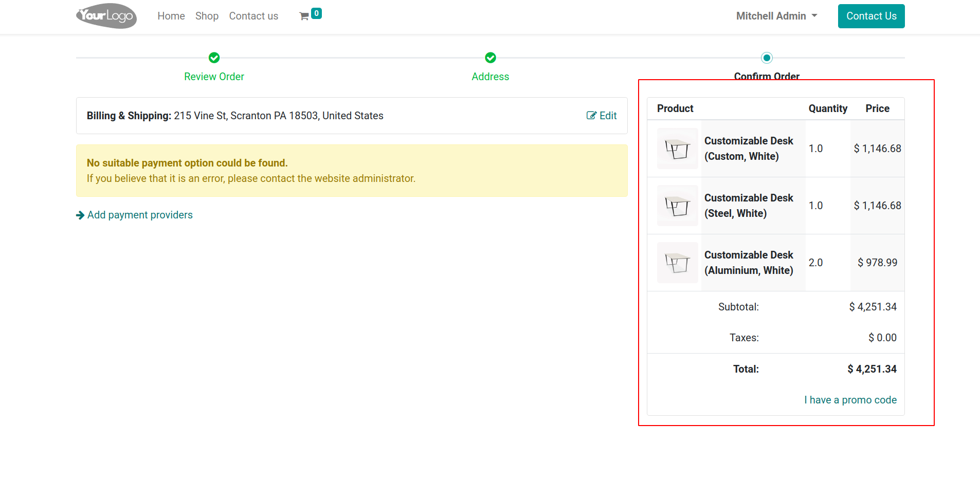Click the Review Order green checkmark
The image size is (980, 497).
pos(214,58)
